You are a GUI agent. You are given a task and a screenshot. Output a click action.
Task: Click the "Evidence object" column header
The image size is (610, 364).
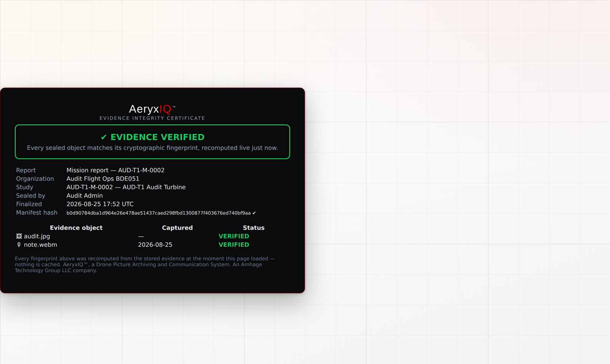click(x=76, y=228)
